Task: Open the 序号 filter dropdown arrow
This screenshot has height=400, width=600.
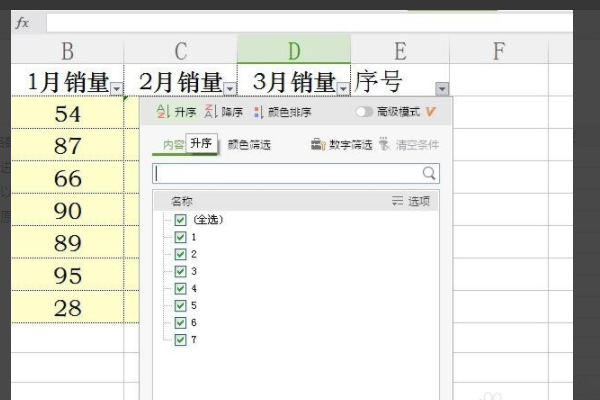Action: [x=442, y=89]
